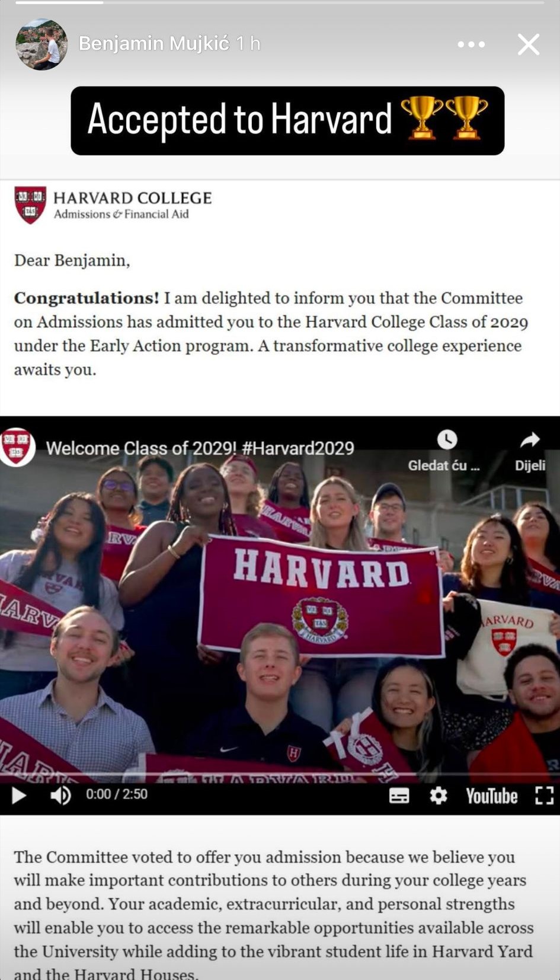The width and height of the screenshot is (560, 980).
Task: Open the video on YouTube logo
Action: pyautogui.click(x=491, y=796)
